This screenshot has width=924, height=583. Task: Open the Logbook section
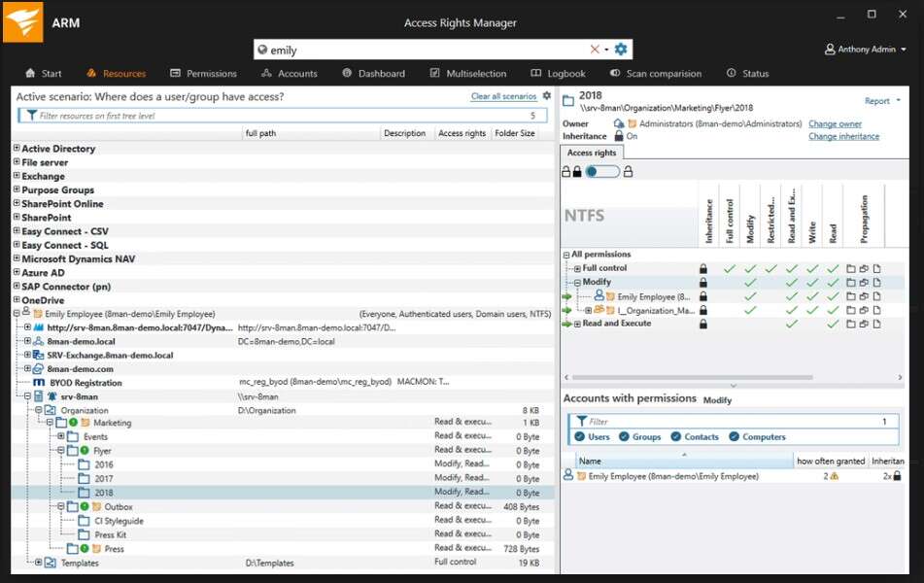pyautogui.click(x=559, y=73)
